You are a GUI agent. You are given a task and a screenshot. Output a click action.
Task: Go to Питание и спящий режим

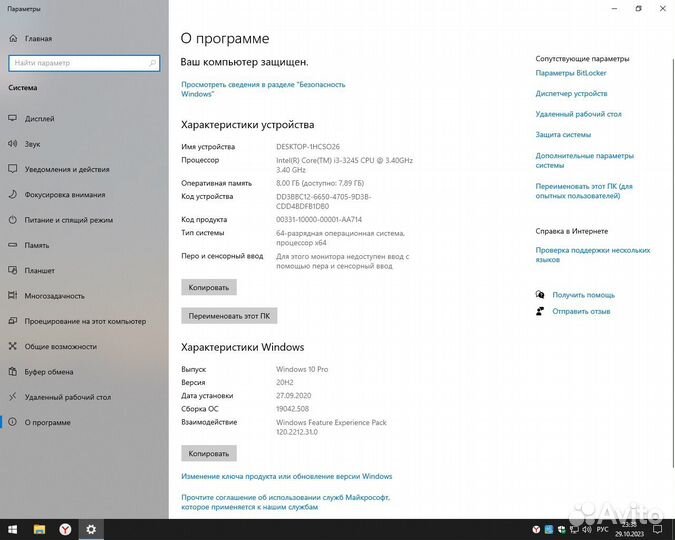click(69, 220)
